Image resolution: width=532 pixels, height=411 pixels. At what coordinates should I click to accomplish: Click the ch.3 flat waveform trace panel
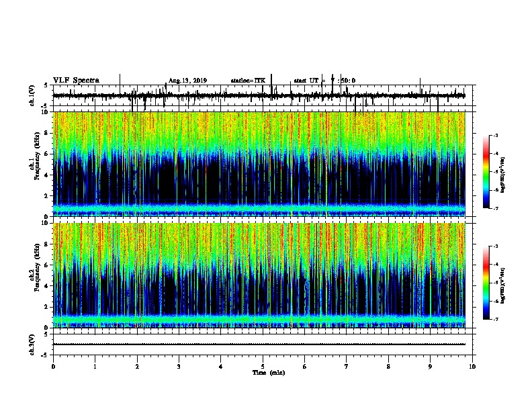(x=262, y=345)
